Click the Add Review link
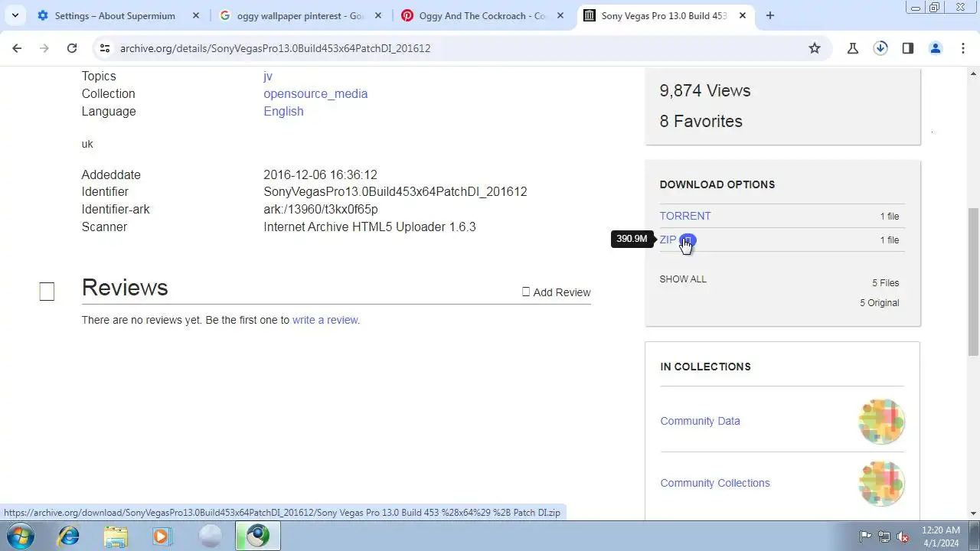Viewport: 980px width, 551px height. point(557,292)
